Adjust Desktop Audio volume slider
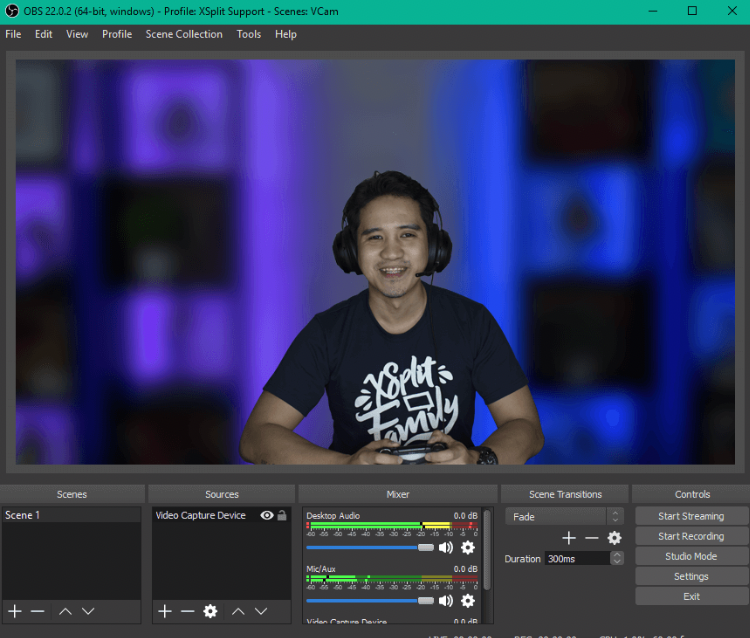The height and width of the screenshot is (638, 750). [370, 547]
